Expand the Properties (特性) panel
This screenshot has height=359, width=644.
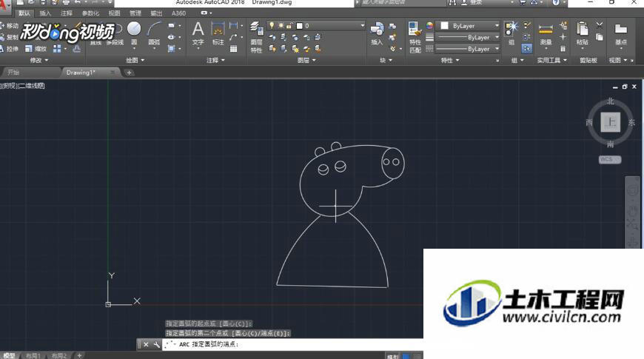click(450, 61)
